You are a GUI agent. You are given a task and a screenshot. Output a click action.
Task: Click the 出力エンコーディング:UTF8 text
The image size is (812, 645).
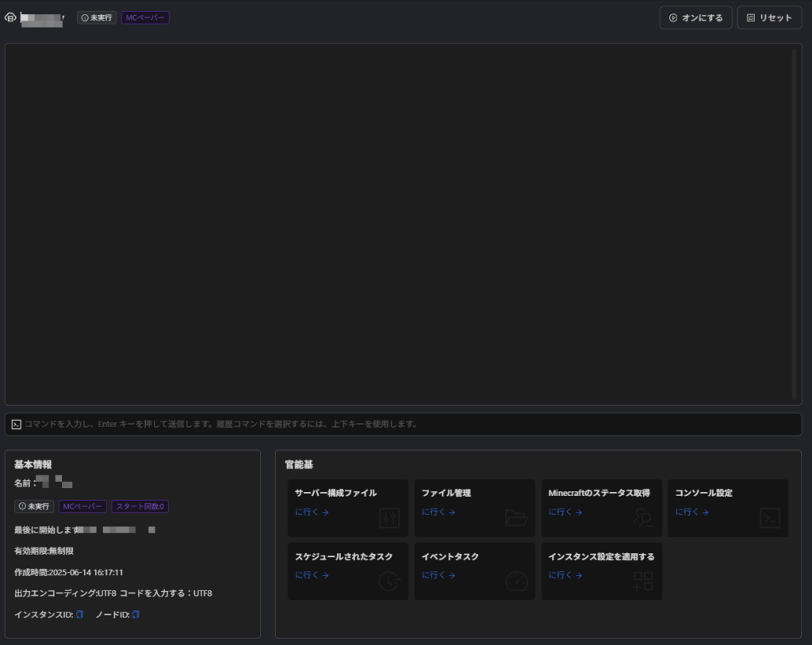click(65, 593)
